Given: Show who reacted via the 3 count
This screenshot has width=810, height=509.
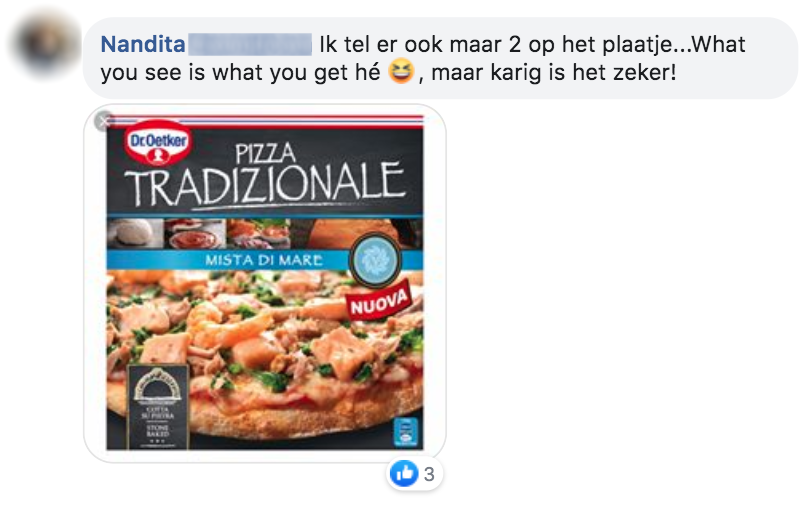Looking at the screenshot, I should pyautogui.click(x=429, y=474).
